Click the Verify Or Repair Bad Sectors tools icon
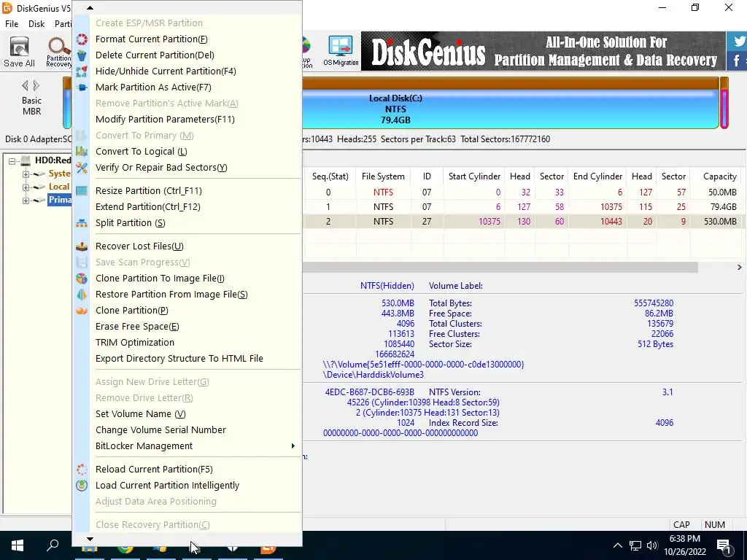 [82, 168]
